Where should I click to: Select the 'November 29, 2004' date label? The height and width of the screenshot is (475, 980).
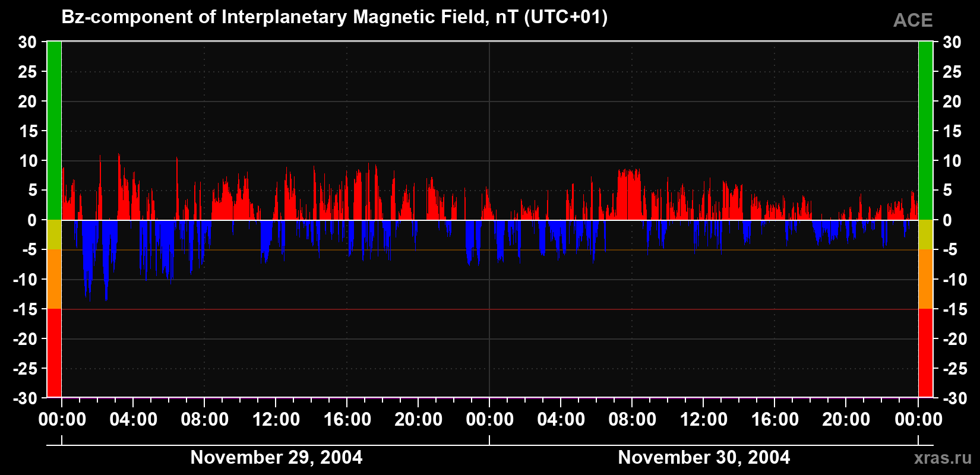coord(276,457)
